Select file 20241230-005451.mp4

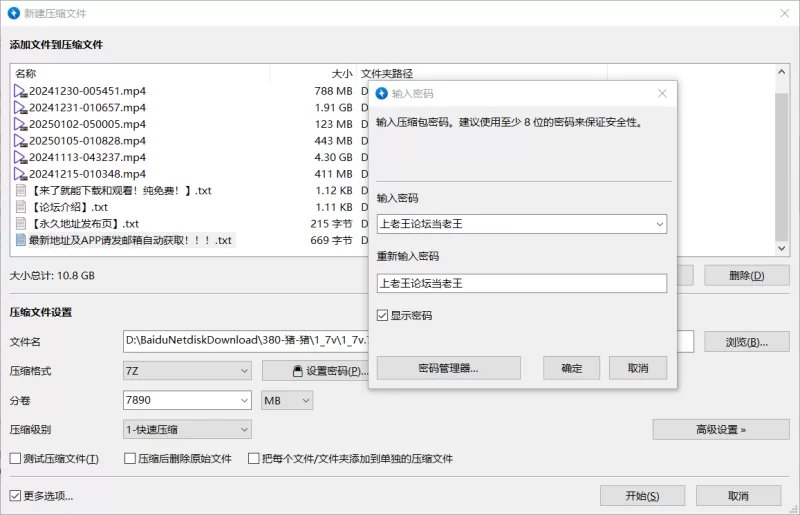[87, 91]
